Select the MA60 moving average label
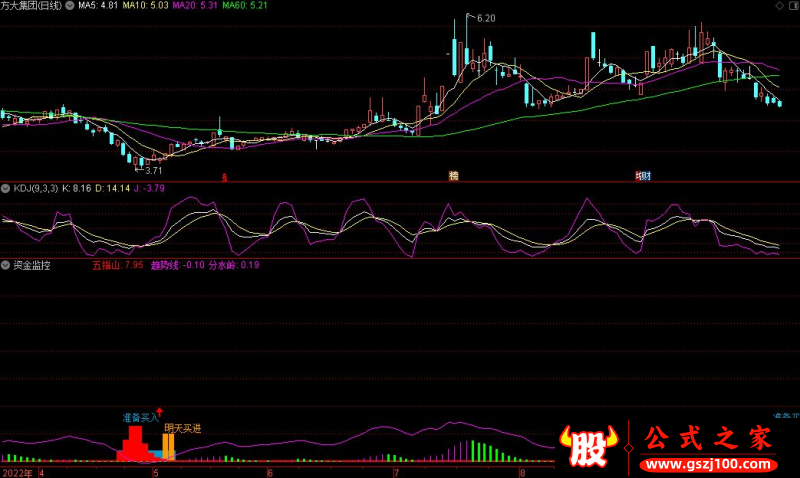 (246, 6)
